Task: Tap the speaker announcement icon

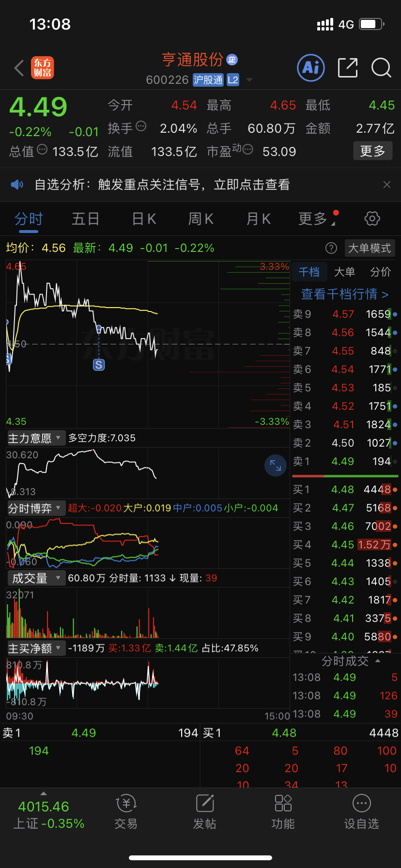Action: tap(17, 185)
